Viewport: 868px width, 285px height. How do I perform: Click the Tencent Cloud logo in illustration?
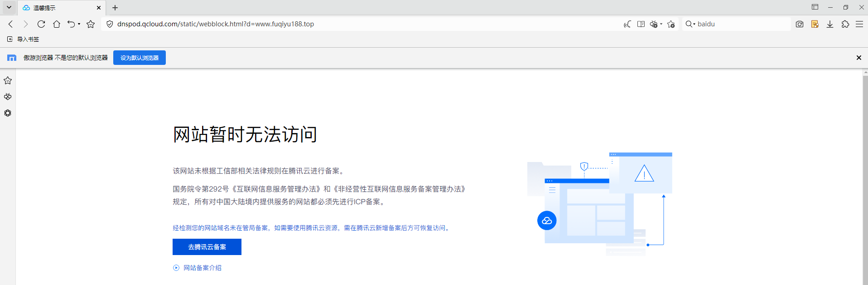point(547,221)
